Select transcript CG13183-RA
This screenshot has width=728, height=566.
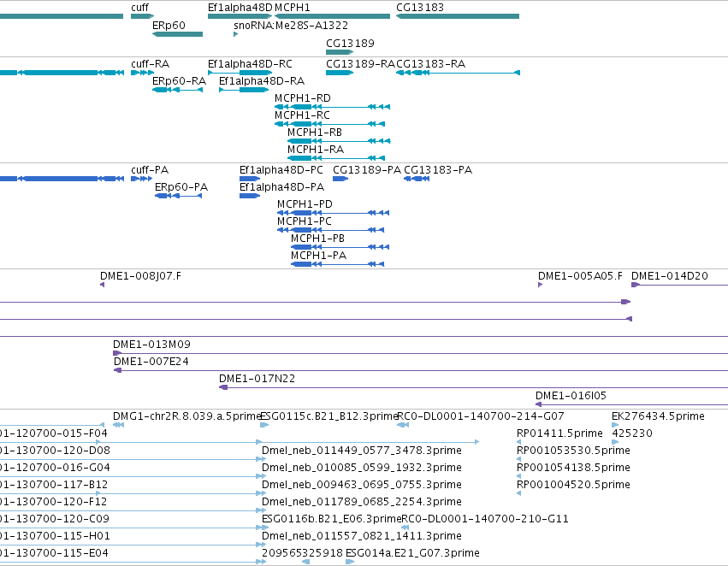(458, 73)
